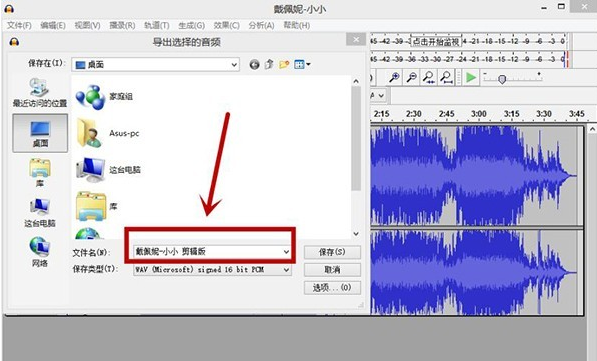Open the 编辑(E) menu
This screenshot has height=361, width=597.
[53, 26]
